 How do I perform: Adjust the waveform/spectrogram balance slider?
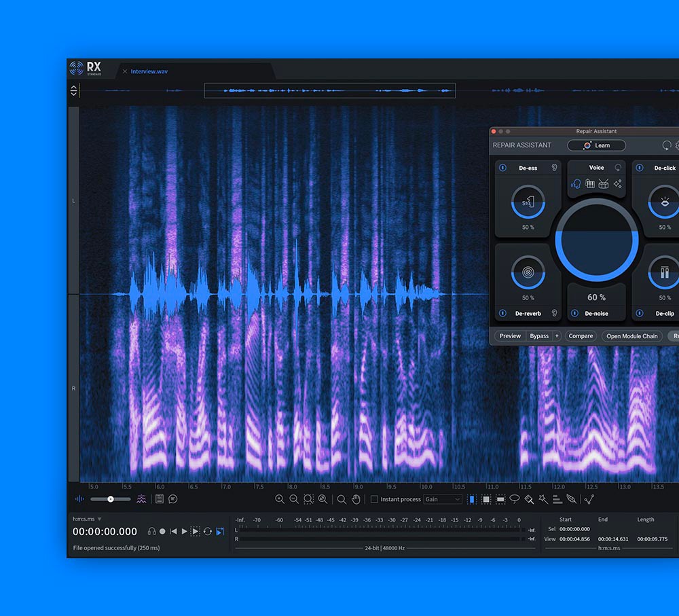(111, 499)
